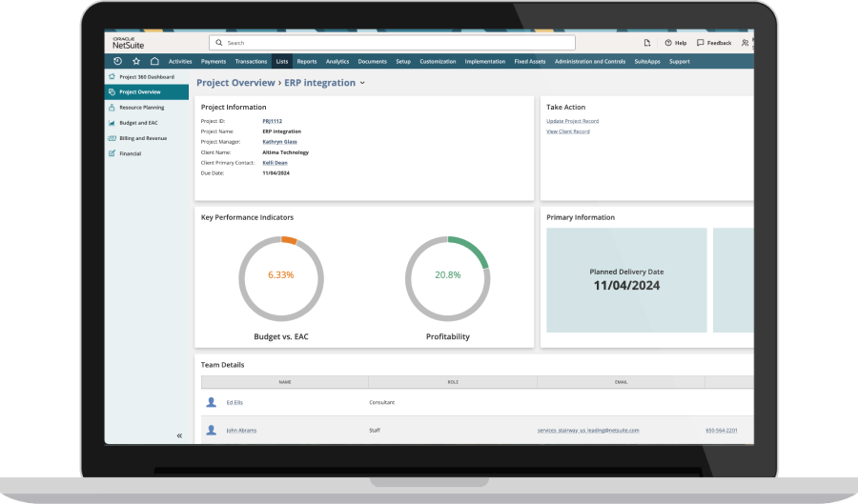
Task: Select Financial in sidebar
Action: [131, 153]
